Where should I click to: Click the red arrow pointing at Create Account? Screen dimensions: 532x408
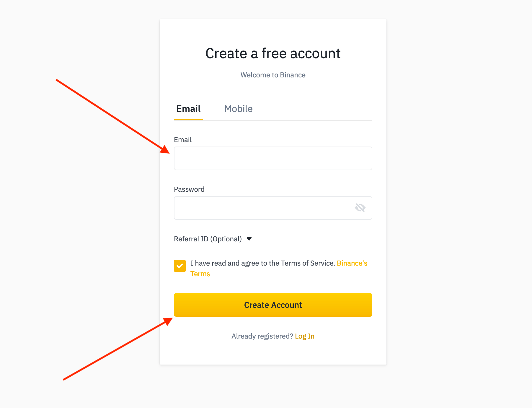coord(118,349)
